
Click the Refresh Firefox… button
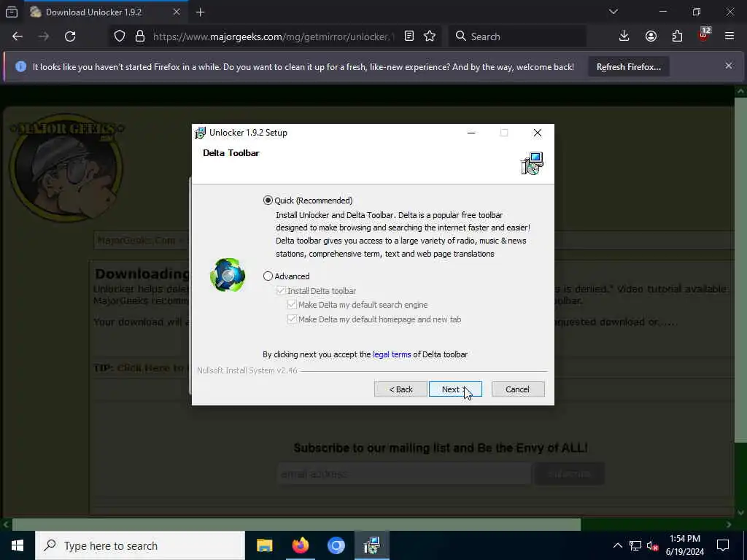click(x=628, y=67)
